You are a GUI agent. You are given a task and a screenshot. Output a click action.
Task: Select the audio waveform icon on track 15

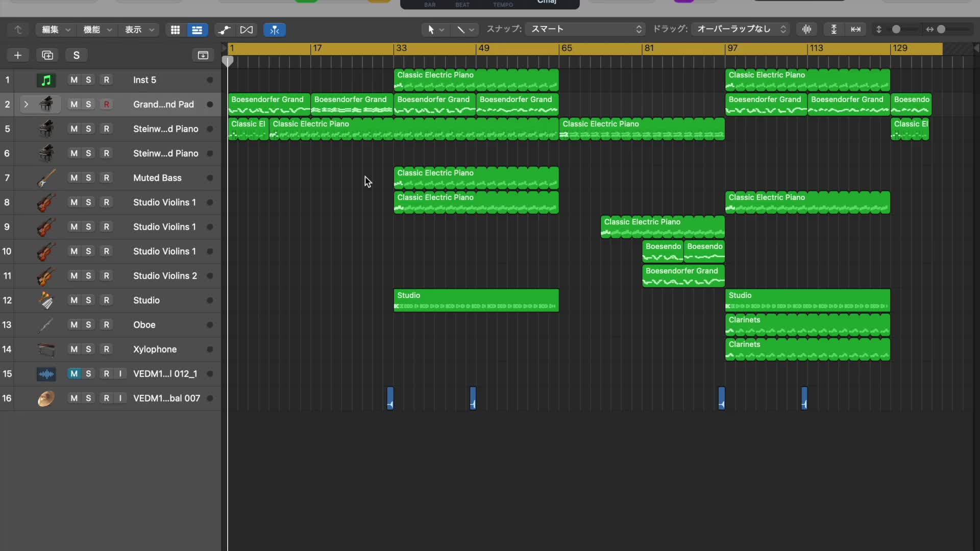coord(46,374)
